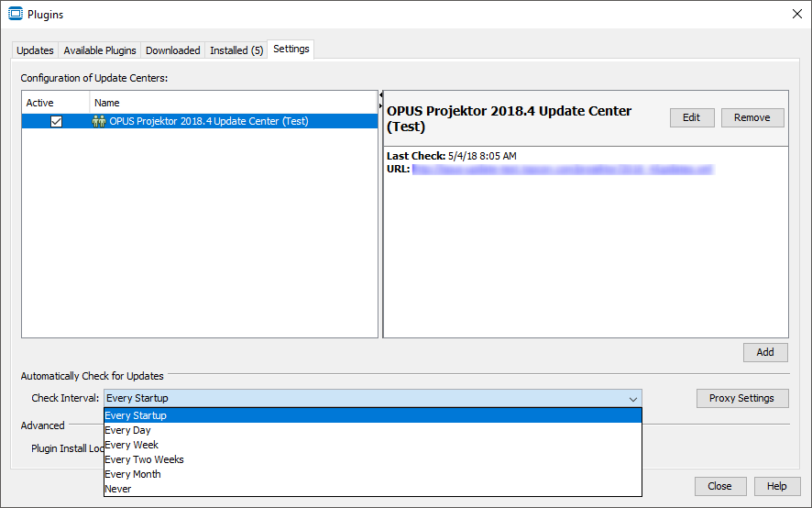Screen dimensions: 812x508
Task: Set check interval to Never
Action: click(118, 489)
